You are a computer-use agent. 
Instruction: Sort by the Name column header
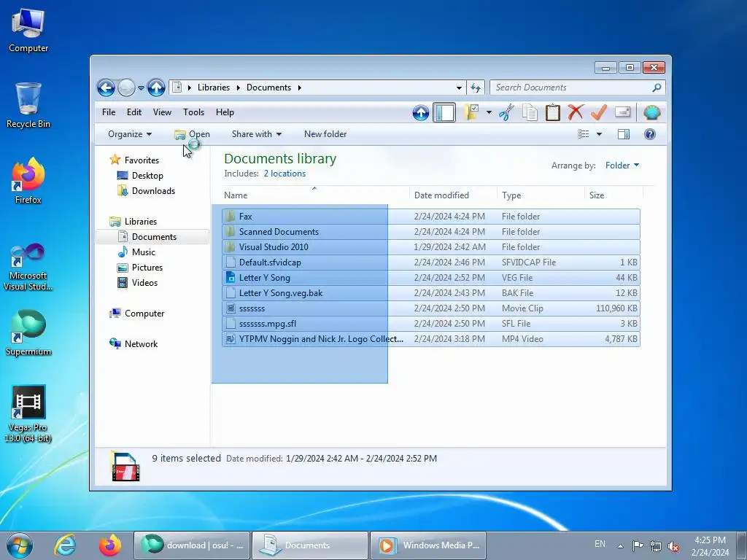pyautogui.click(x=314, y=195)
